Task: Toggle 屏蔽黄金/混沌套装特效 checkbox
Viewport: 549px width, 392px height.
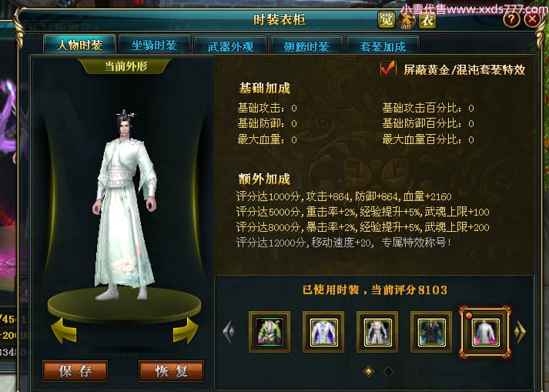Action: pyautogui.click(x=388, y=69)
